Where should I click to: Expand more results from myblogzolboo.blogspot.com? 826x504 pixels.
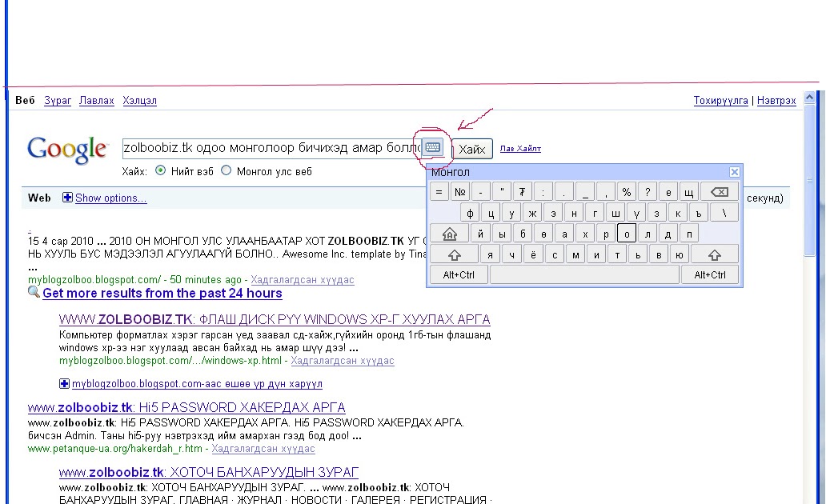click(x=64, y=384)
